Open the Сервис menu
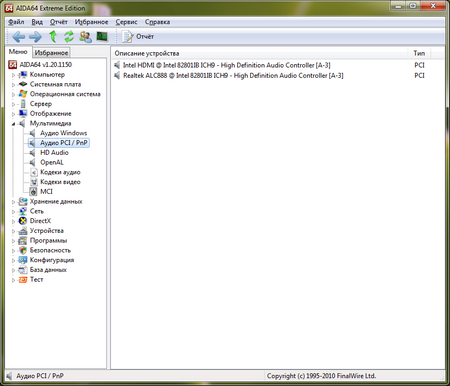 (126, 22)
